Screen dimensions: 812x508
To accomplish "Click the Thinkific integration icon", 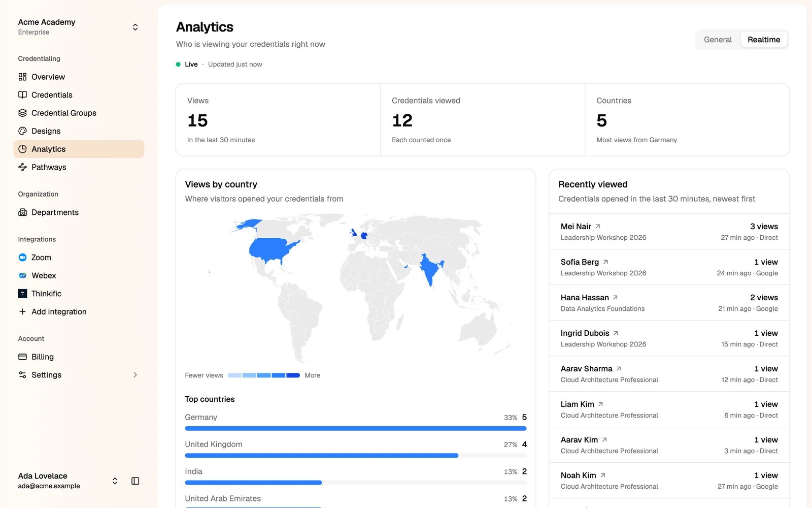I will 22,294.
